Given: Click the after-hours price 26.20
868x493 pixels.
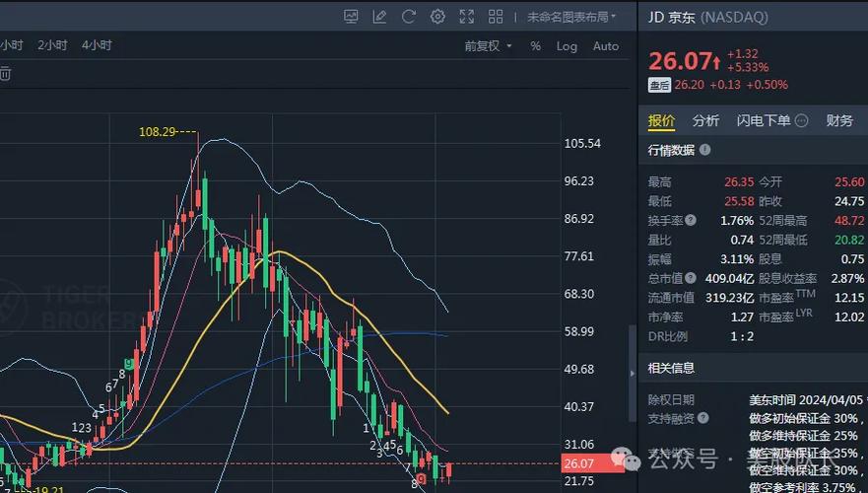Looking at the screenshot, I should 689,85.
